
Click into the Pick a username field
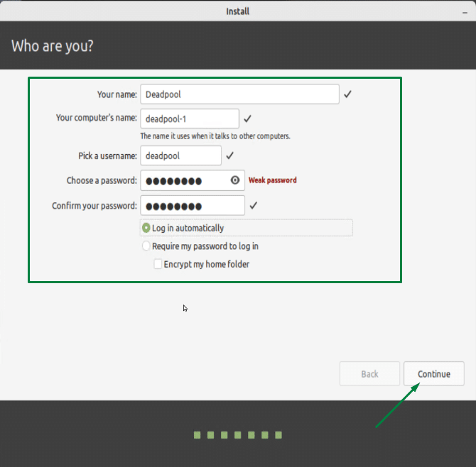[181, 155]
